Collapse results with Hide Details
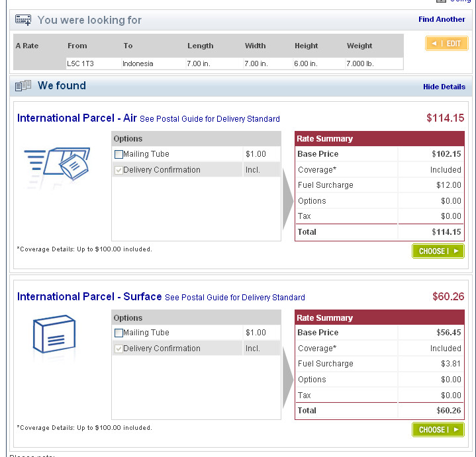This screenshot has width=476, height=457. click(444, 87)
